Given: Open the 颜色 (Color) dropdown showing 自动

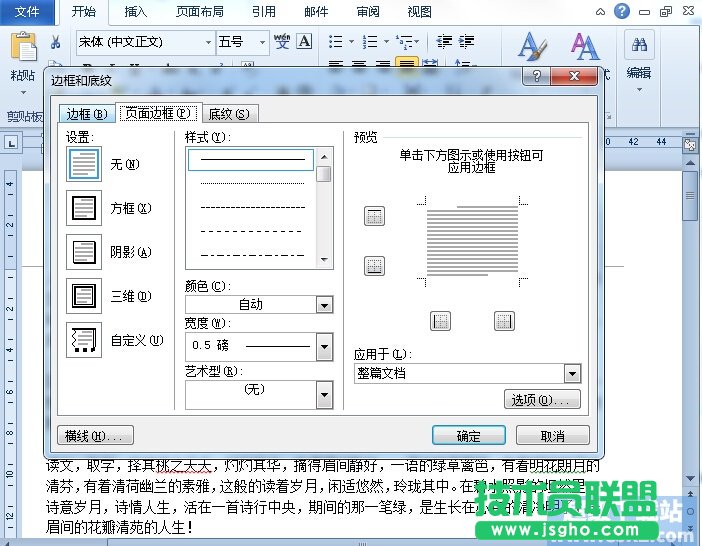Looking at the screenshot, I should click(323, 305).
